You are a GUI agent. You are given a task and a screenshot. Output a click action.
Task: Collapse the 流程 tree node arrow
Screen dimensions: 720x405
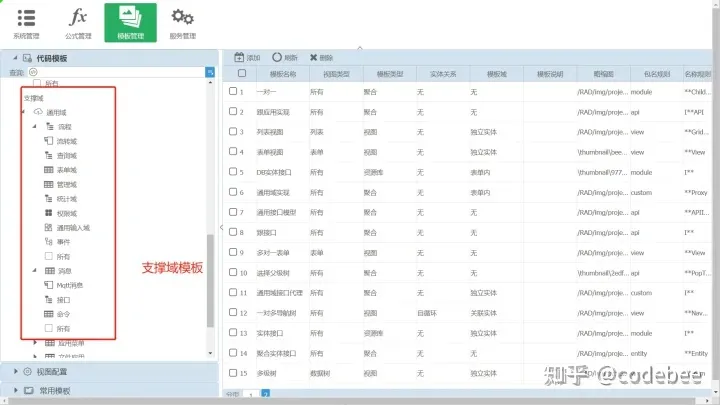coord(34,126)
